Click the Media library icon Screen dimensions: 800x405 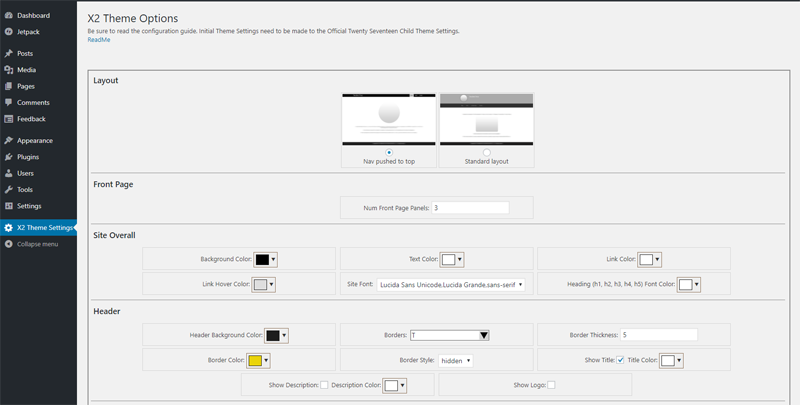(9, 70)
